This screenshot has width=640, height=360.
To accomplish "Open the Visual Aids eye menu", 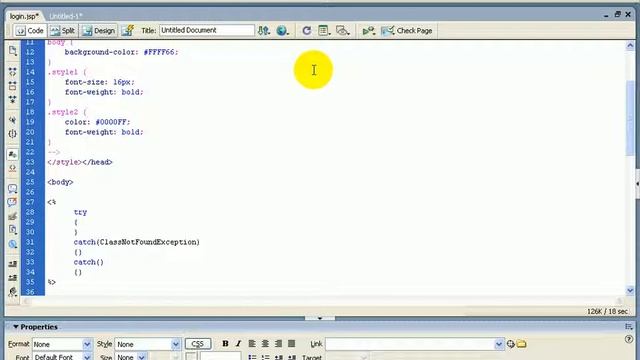I will coord(342,31).
